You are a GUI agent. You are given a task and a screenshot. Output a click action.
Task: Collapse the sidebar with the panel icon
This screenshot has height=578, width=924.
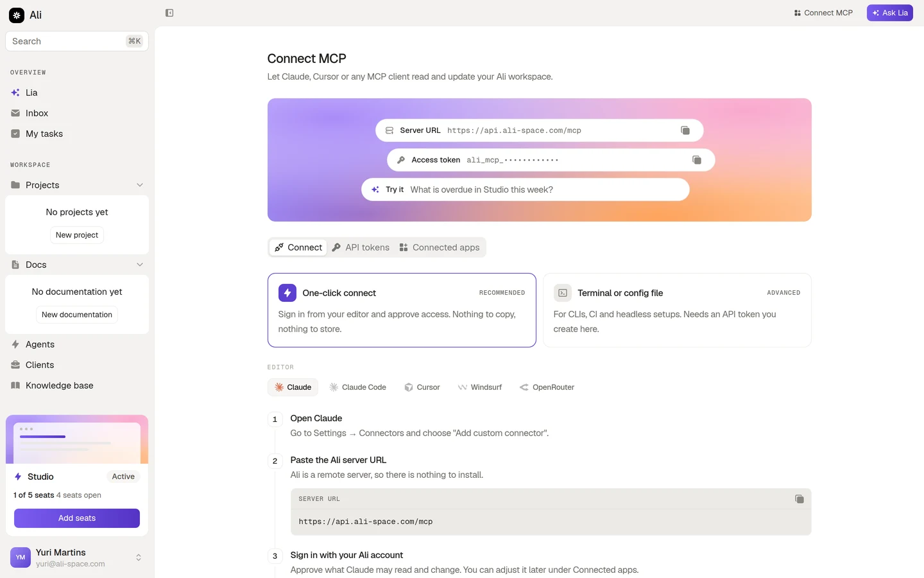pyautogui.click(x=169, y=13)
